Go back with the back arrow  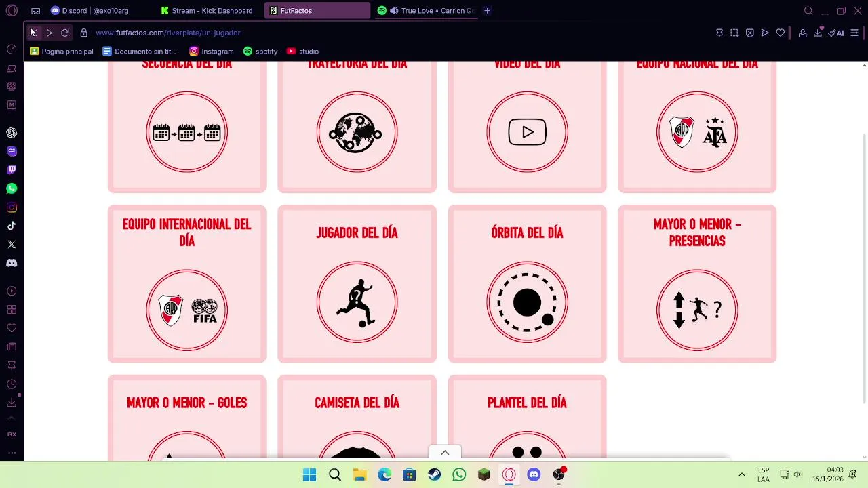33,33
